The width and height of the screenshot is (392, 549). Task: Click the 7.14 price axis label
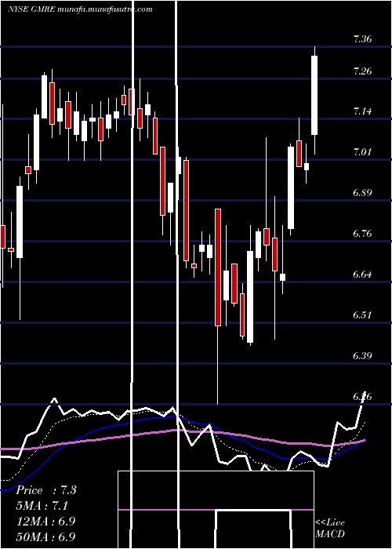[x=362, y=111]
